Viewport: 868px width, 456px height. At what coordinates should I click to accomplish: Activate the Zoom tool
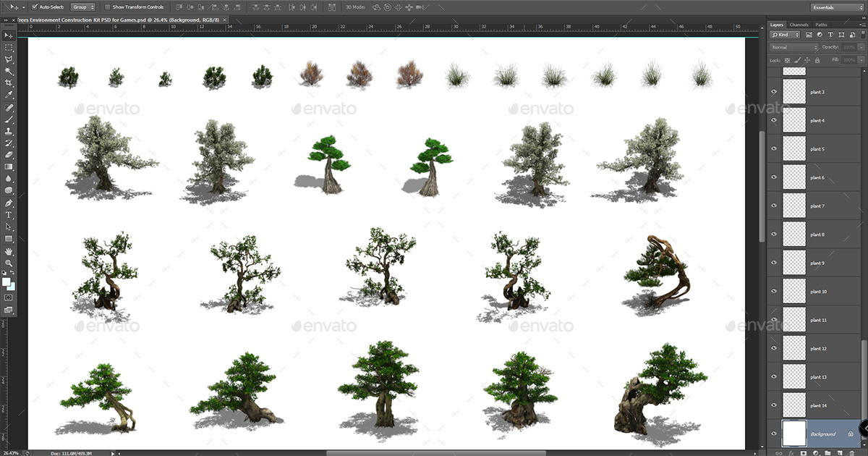coord(8,262)
